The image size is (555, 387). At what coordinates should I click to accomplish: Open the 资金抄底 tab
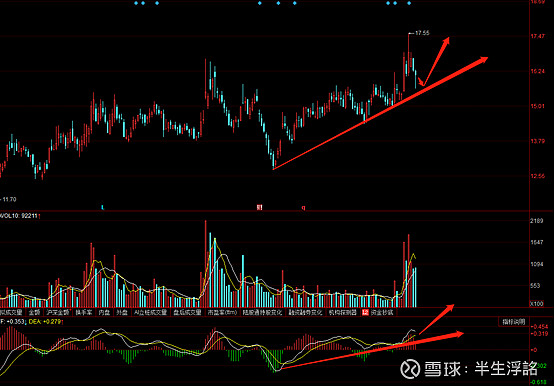[x=382, y=312]
